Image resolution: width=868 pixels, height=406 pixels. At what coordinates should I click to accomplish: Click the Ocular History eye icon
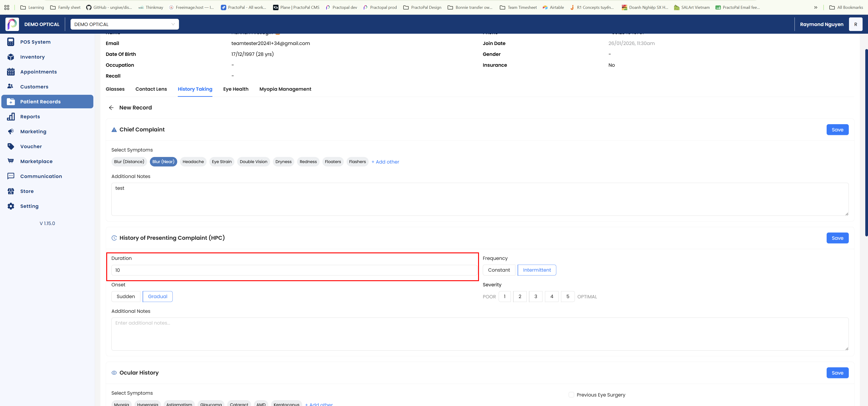click(x=114, y=373)
